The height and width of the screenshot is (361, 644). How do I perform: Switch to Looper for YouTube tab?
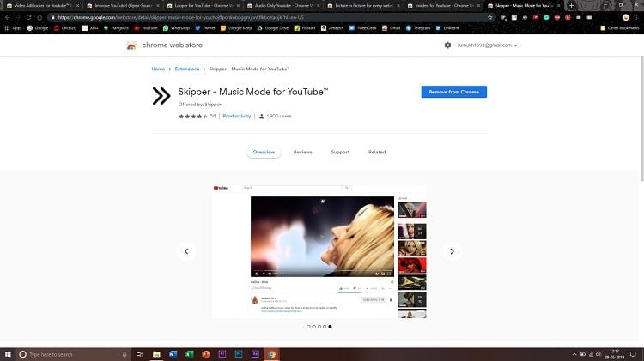pyautogui.click(x=203, y=6)
